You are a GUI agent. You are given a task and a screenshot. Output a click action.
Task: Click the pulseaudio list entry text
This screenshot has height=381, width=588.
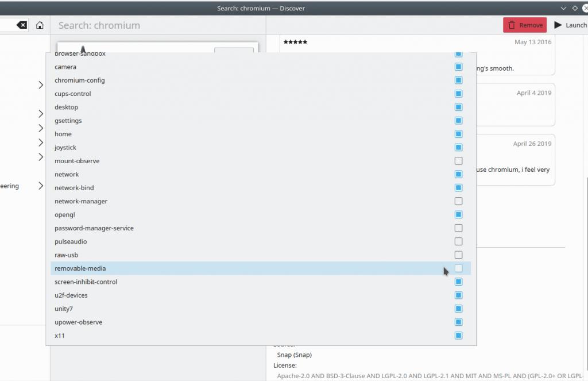click(x=71, y=241)
